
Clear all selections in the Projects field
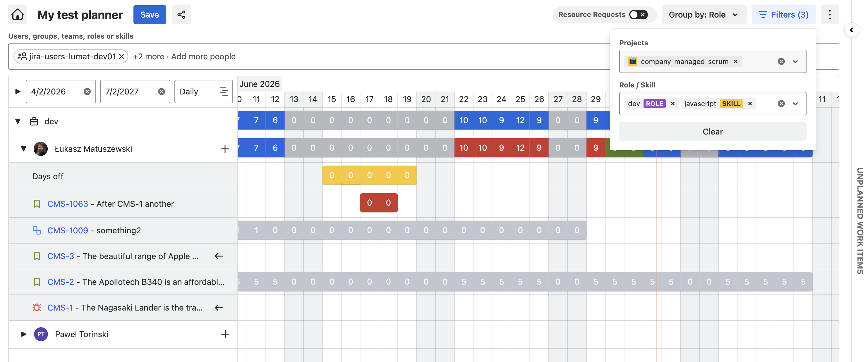[781, 61]
